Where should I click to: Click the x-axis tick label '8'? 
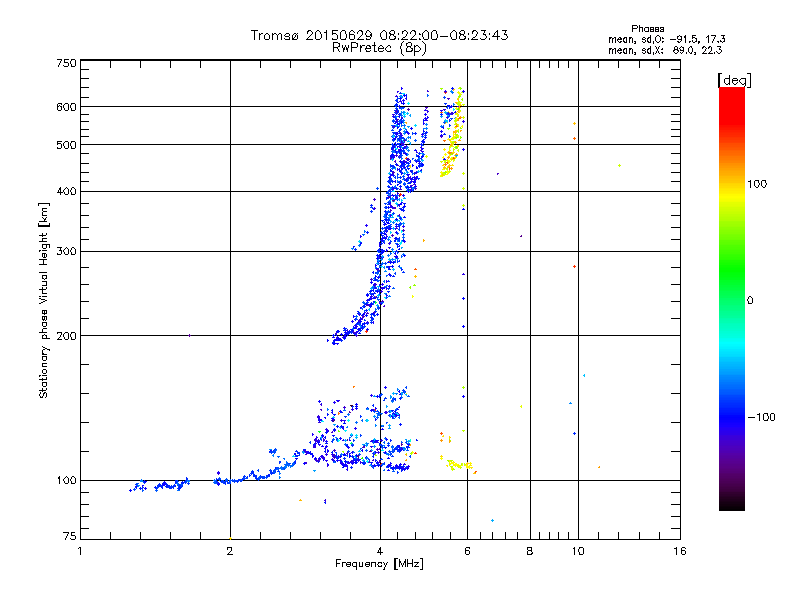point(530,551)
